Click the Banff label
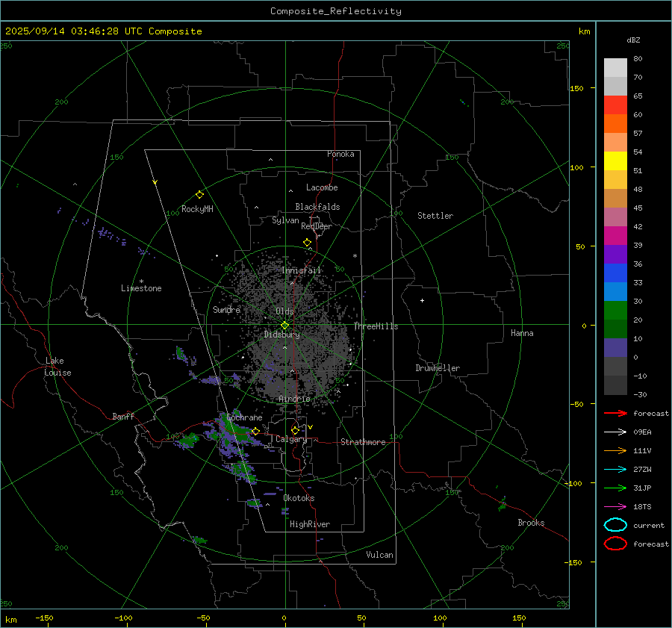 coord(123,416)
